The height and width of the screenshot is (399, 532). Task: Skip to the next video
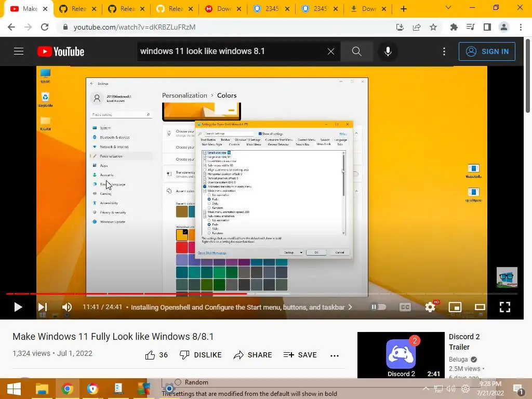[x=43, y=307]
